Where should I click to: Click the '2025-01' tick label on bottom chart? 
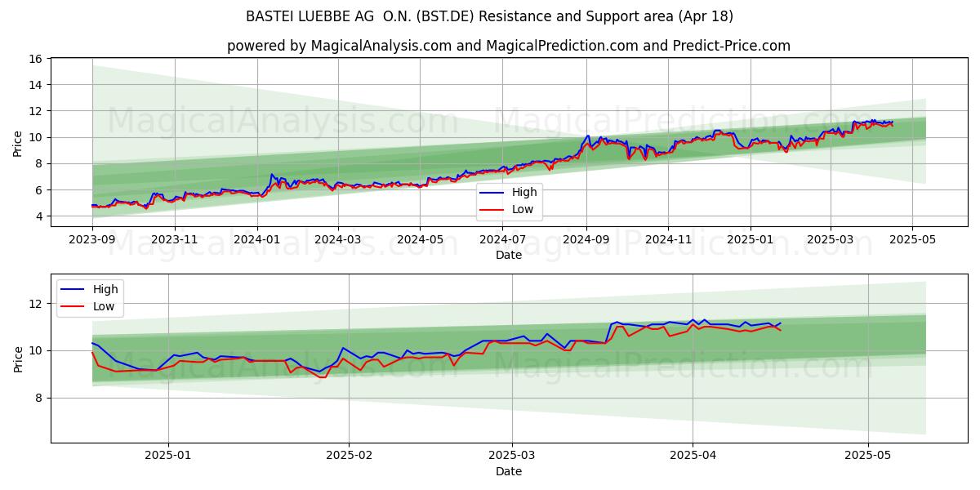(x=168, y=457)
